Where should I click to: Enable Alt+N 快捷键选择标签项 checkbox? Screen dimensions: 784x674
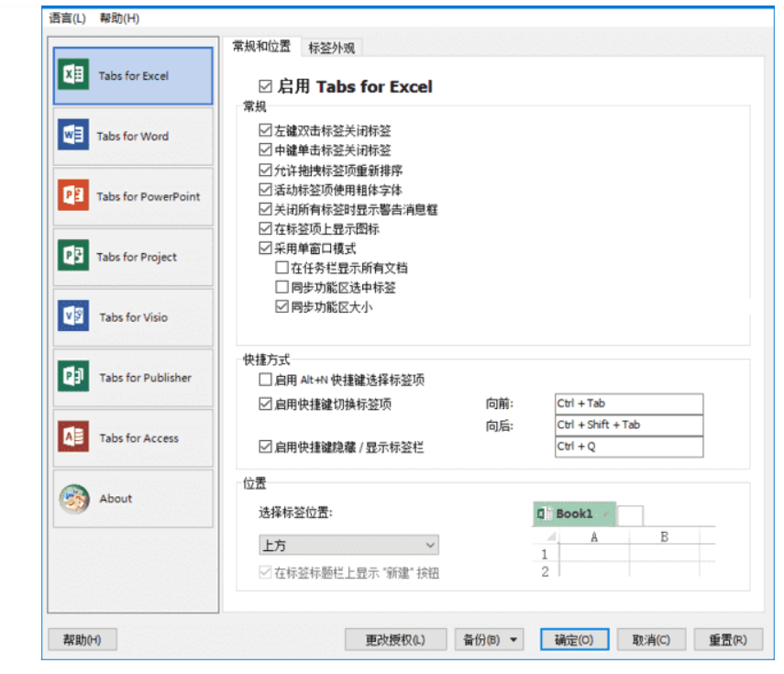tap(265, 380)
